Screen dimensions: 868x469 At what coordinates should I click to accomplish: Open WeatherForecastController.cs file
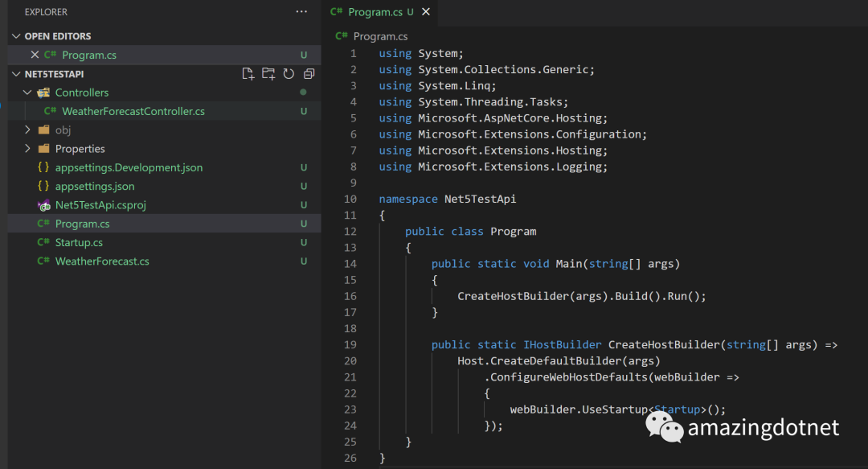[x=133, y=111]
